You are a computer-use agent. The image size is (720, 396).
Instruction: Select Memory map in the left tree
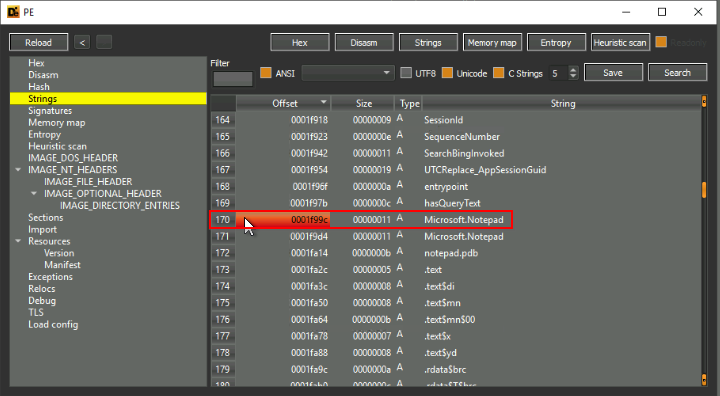point(56,123)
